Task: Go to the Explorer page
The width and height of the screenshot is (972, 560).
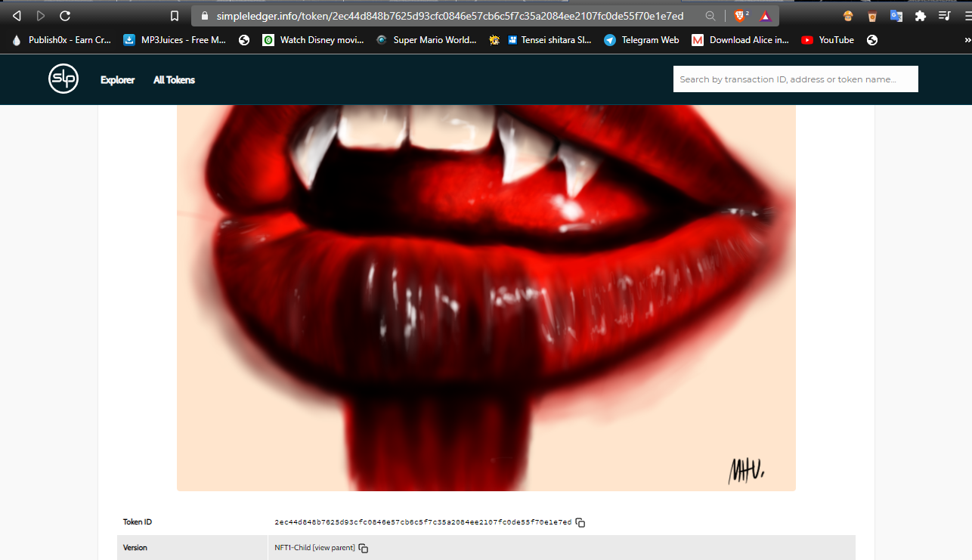Action: (x=117, y=79)
